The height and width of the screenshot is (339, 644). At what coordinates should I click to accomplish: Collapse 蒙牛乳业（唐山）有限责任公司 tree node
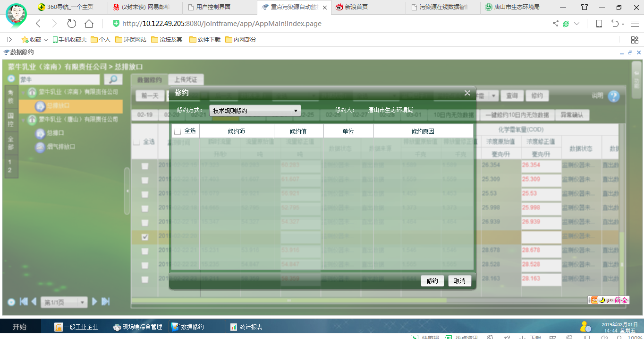coord(23,119)
